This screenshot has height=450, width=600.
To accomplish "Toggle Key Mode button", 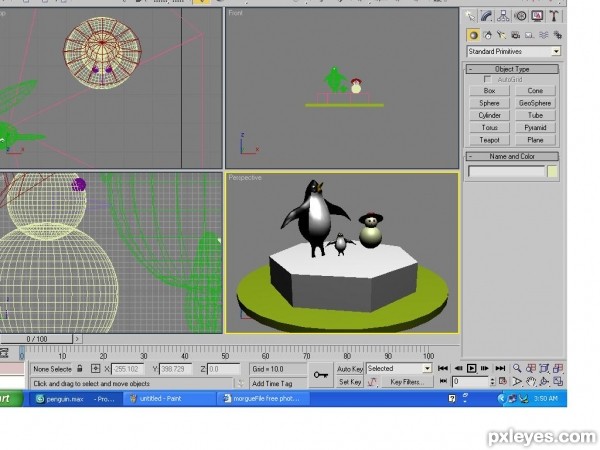I will click(443, 381).
